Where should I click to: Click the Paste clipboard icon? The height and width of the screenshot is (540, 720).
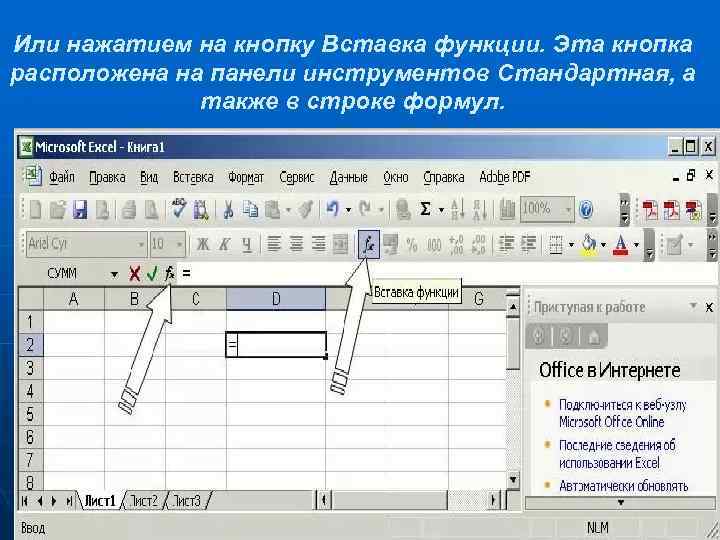tap(273, 210)
